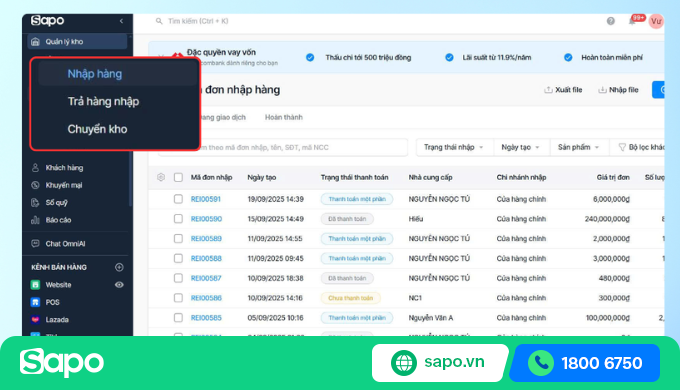Open order link REI00590

click(x=206, y=219)
